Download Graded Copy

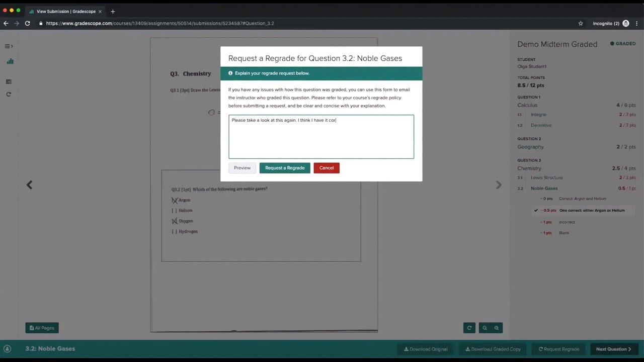coord(493,349)
